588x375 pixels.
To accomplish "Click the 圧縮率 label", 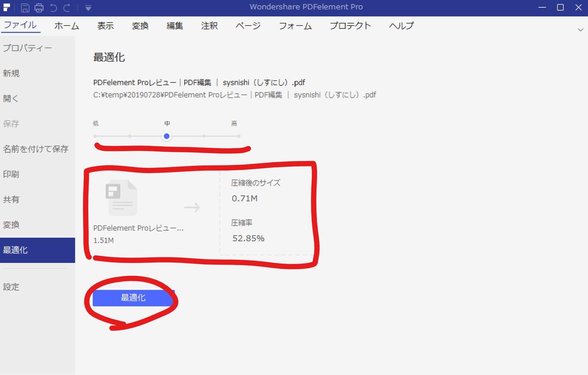I will tap(242, 222).
